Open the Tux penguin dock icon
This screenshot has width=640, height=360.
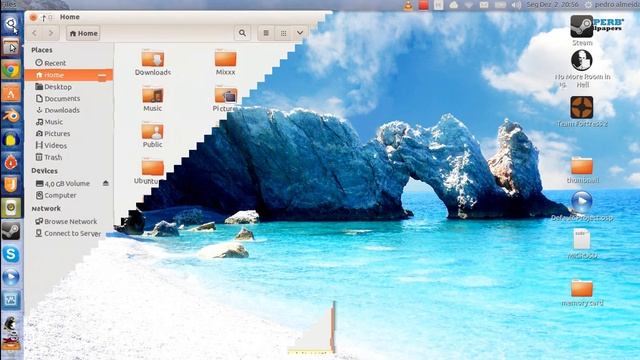click(11, 324)
